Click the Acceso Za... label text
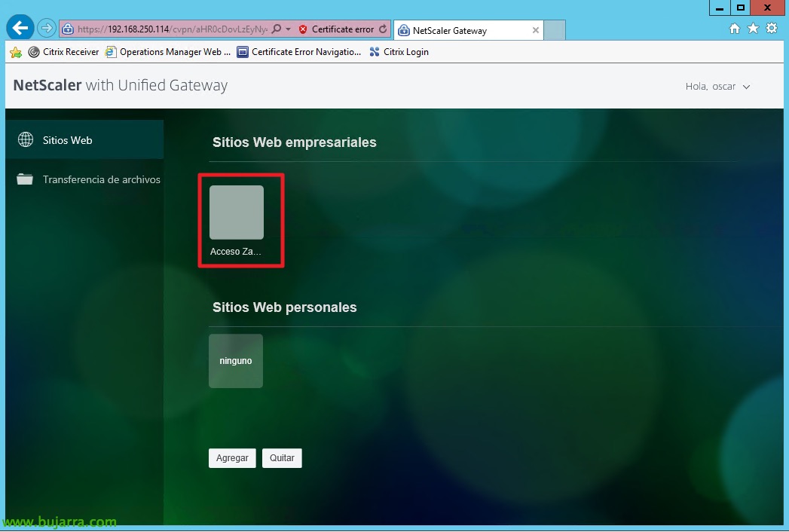Viewport: 789px width, 532px height. coord(235,251)
